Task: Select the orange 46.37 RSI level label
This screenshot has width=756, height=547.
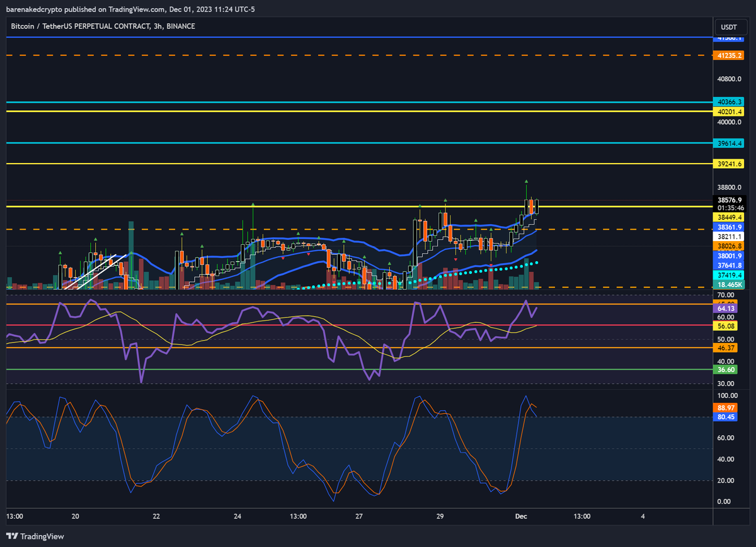Action: pyautogui.click(x=726, y=347)
